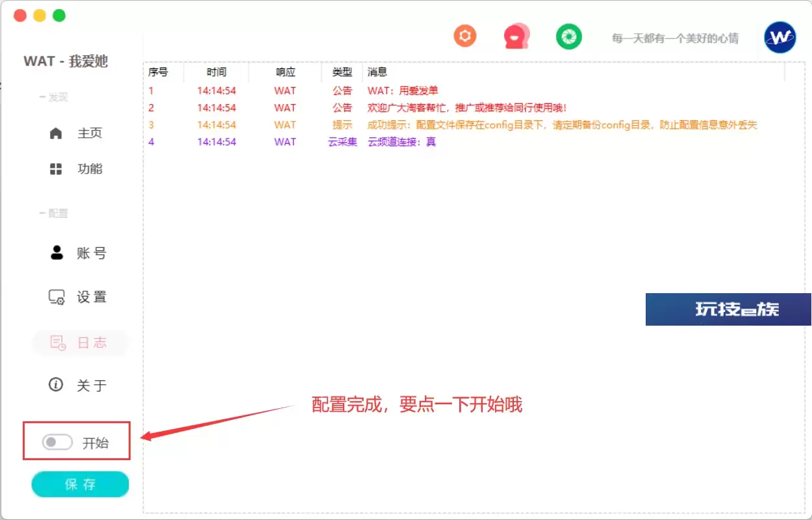The height and width of the screenshot is (520, 812).
Task: Click the 时间 column header
Action: [x=216, y=72]
